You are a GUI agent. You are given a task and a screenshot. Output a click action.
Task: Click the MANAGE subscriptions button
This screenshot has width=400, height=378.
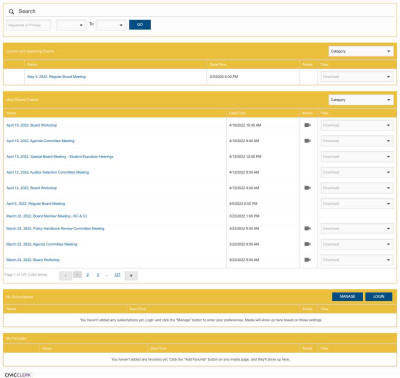click(x=347, y=297)
